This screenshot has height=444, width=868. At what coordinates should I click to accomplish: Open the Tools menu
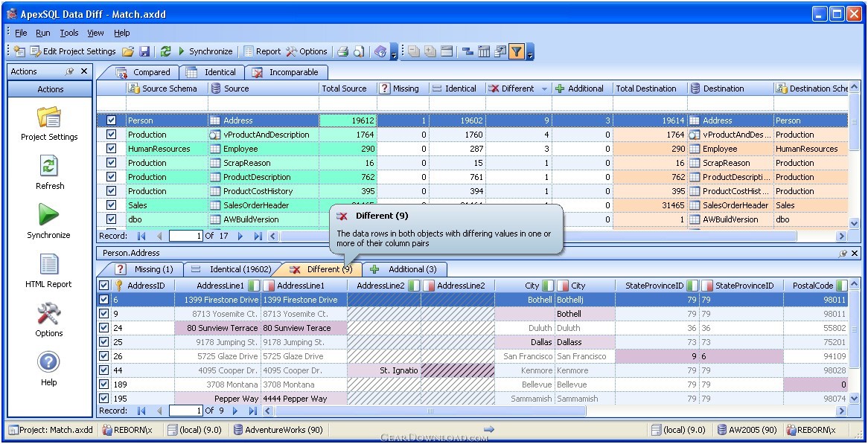click(x=68, y=33)
